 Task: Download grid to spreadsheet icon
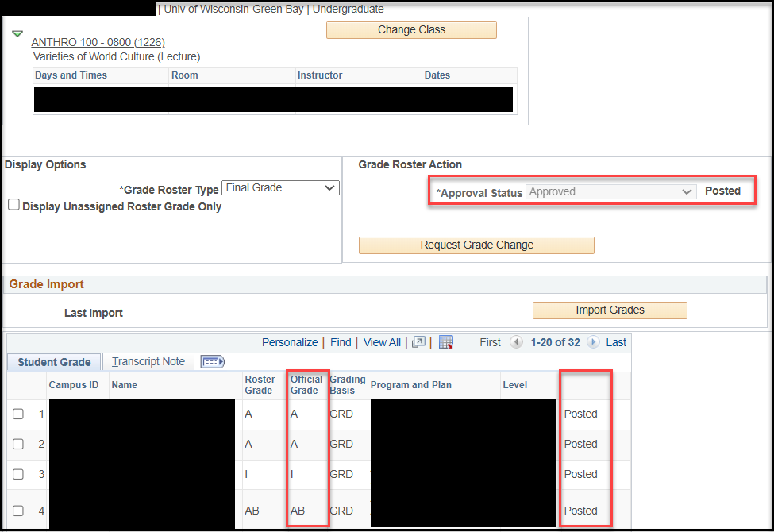[445, 342]
